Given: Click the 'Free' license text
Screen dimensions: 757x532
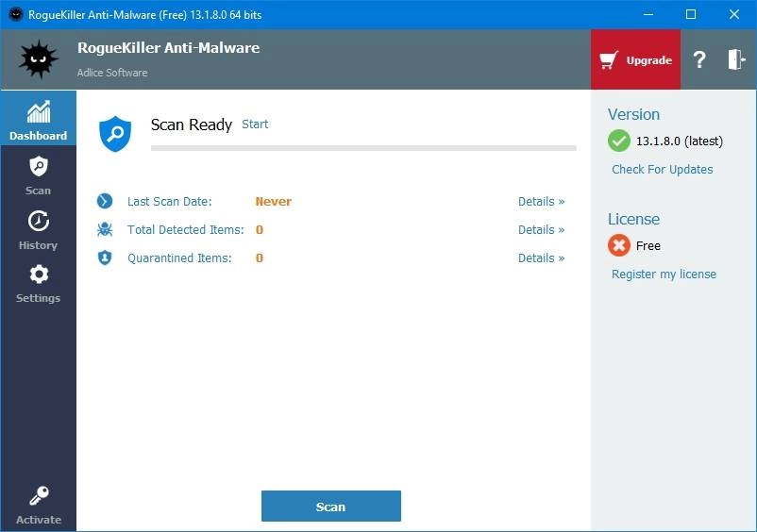Looking at the screenshot, I should coord(648,245).
